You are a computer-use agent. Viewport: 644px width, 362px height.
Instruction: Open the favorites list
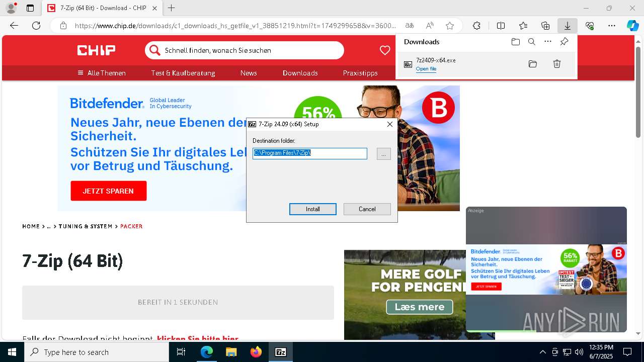click(x=523, y=26)
